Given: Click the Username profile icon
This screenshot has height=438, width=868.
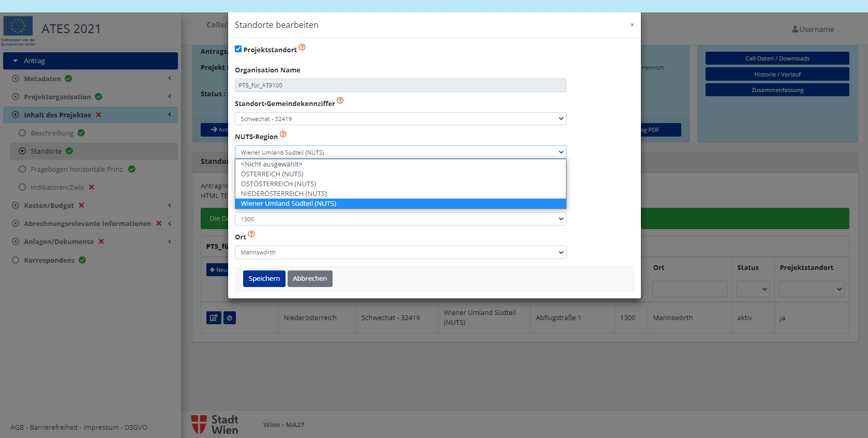Looking at the screenshot, I should (x=795, y=29).
